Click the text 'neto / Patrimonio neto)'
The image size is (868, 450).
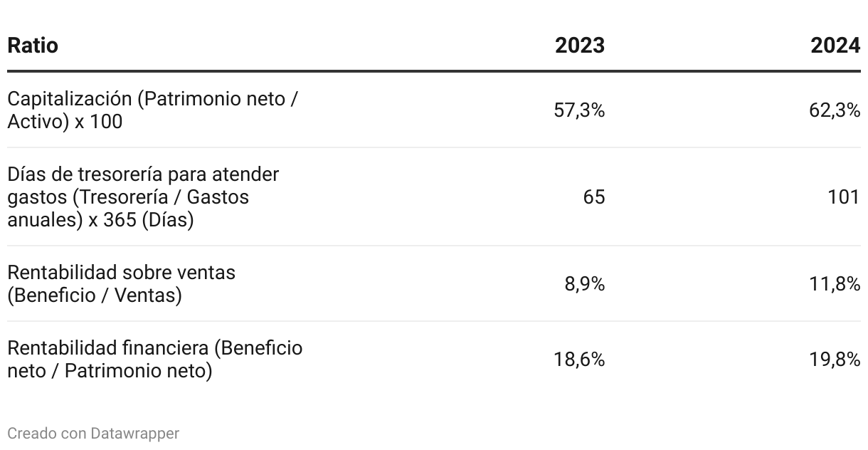[x=110, y=371]
